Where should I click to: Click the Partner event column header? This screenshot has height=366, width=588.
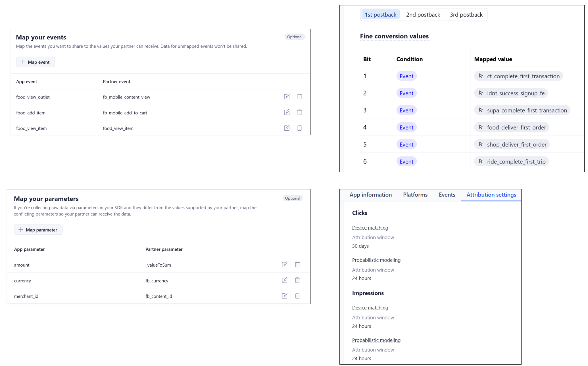coord(116,81)
